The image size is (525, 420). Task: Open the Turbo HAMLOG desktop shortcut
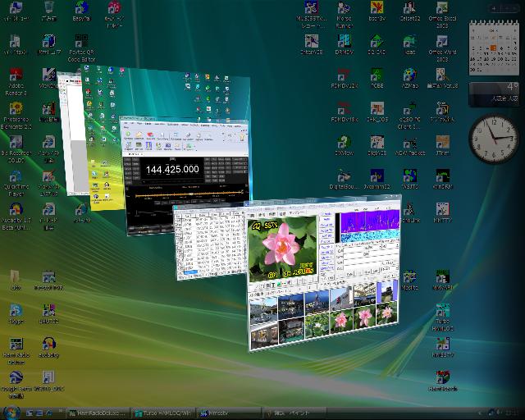pos(443,317)
